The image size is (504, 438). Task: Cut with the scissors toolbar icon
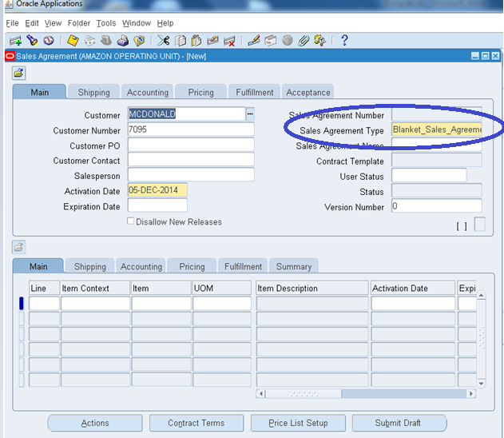coord(163,41)
